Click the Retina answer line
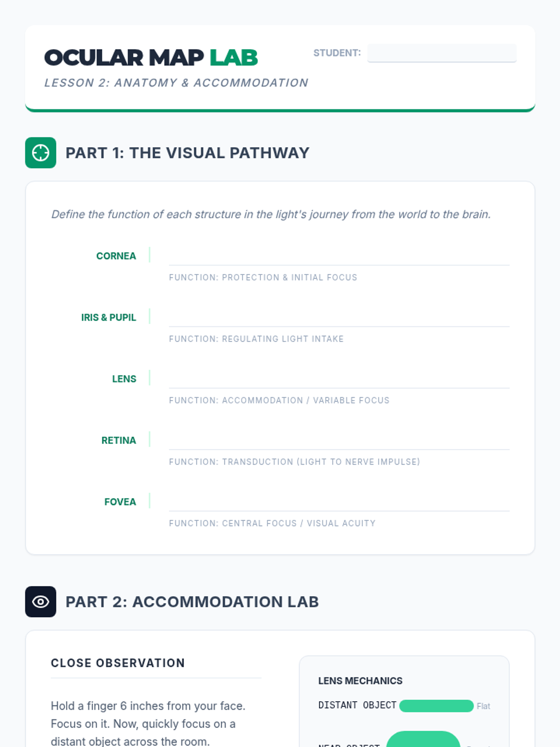 [x=339, y=441]
